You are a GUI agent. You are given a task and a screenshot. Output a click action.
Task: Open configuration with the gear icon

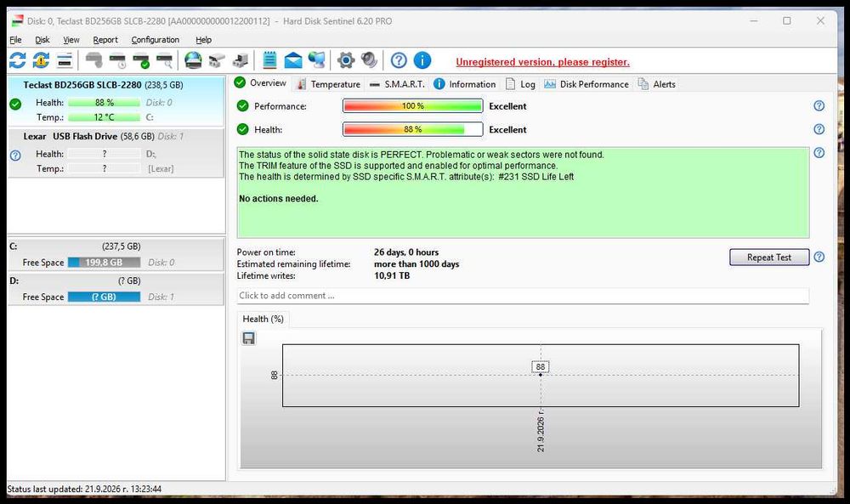pyautogui.click(x=346, y=60)
